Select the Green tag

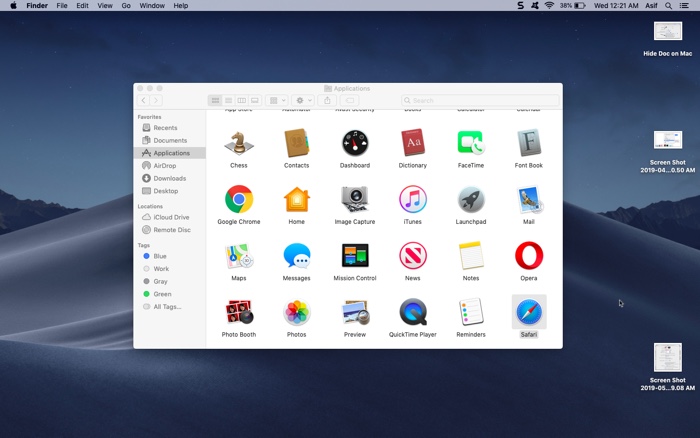[x=170, y=294]
